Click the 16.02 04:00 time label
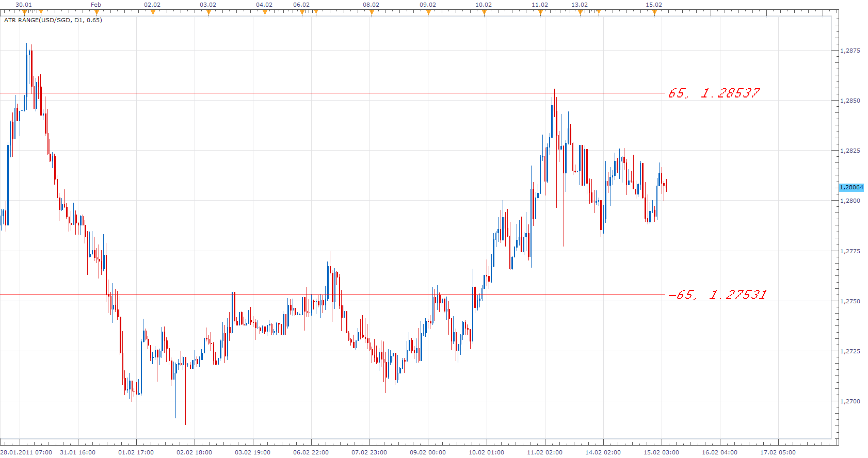The width and height of the screenshot is (868, 458). [719, 452]
